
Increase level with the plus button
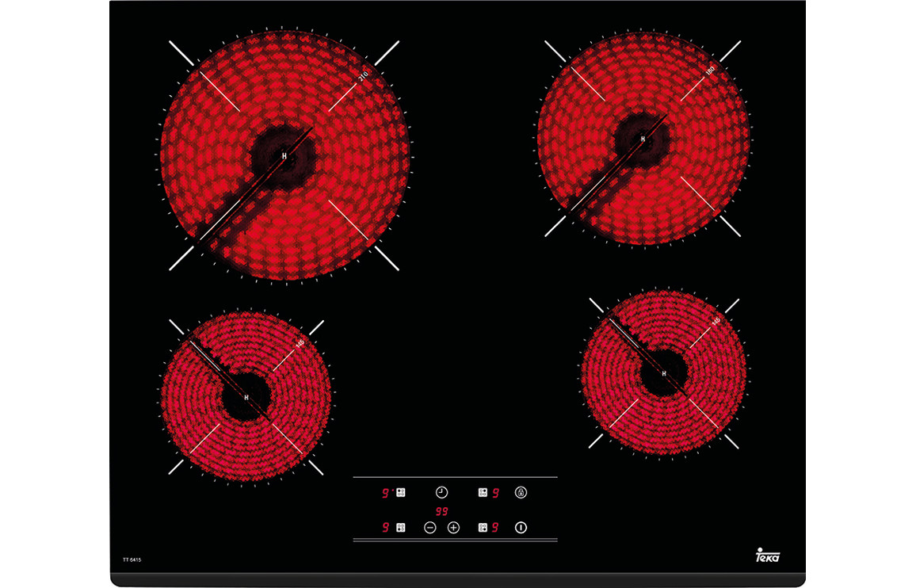(x=453, y=527)
